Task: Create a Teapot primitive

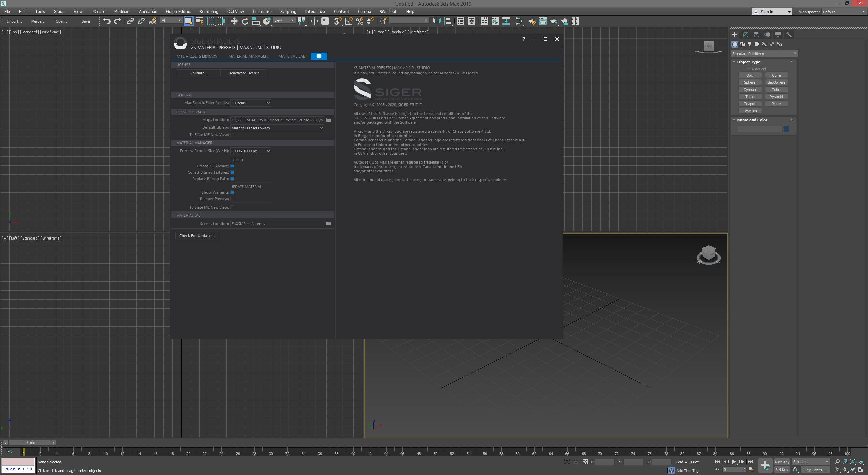Action: click(x=750, y=104)
